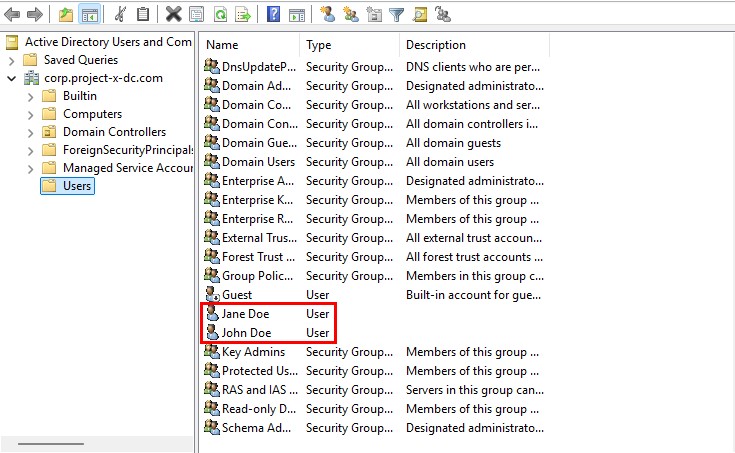Select the Jane Doe user entry
Screen dimensions: 735x453
[x=245, y=314]
